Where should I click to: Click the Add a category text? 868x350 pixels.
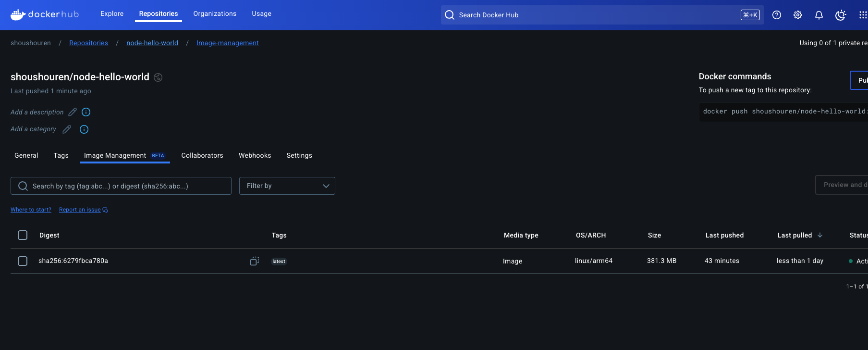pos(33,129)
